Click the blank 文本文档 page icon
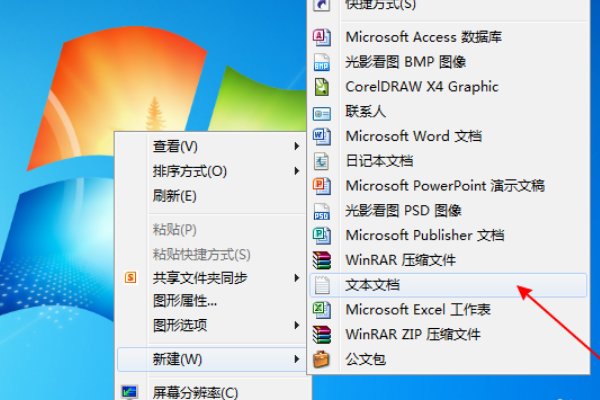The image size is (600, 400). (322, 285)
